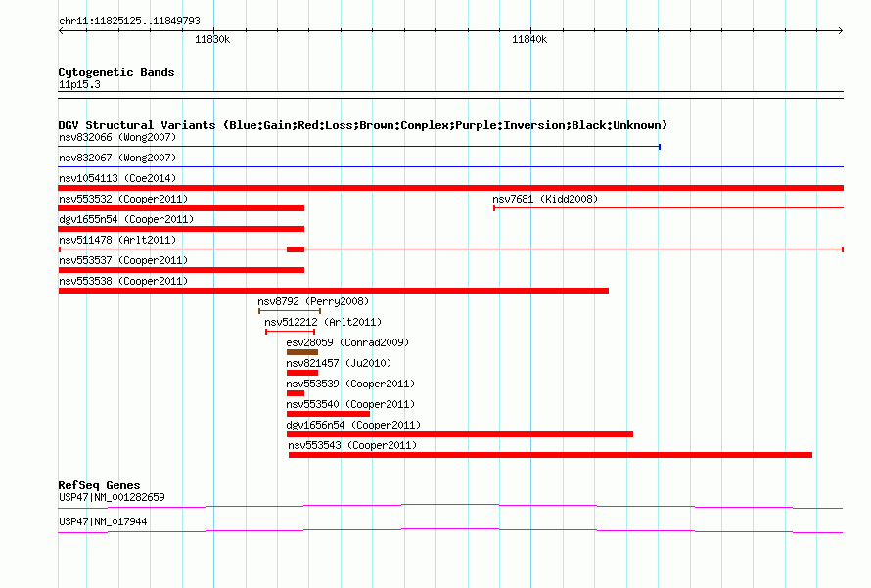
Task: Click the red nsv553540 loss bar
Action: click(328, 414)
